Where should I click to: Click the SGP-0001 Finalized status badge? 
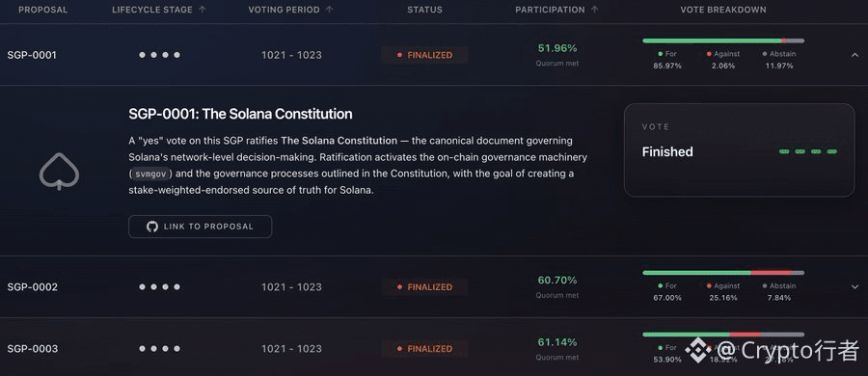click(x=424, y=55)
